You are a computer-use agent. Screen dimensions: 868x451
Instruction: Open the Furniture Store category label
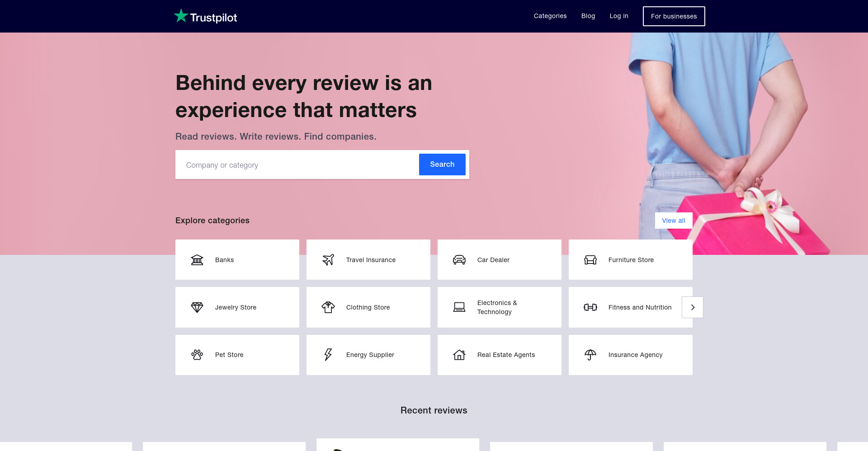tap(631, 260)
